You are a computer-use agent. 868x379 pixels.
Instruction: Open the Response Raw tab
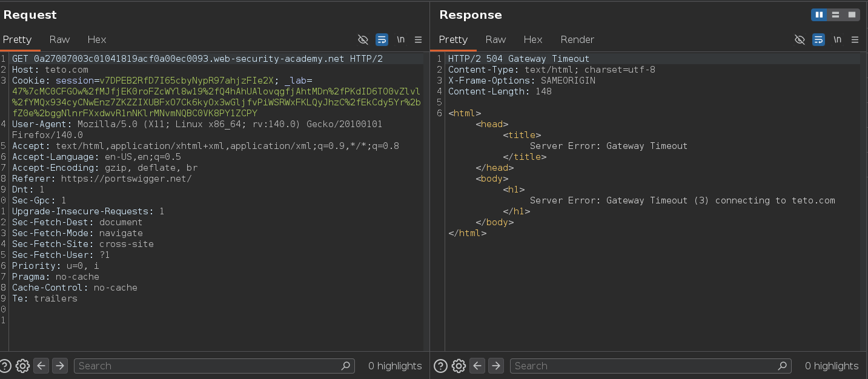(495, 39)
